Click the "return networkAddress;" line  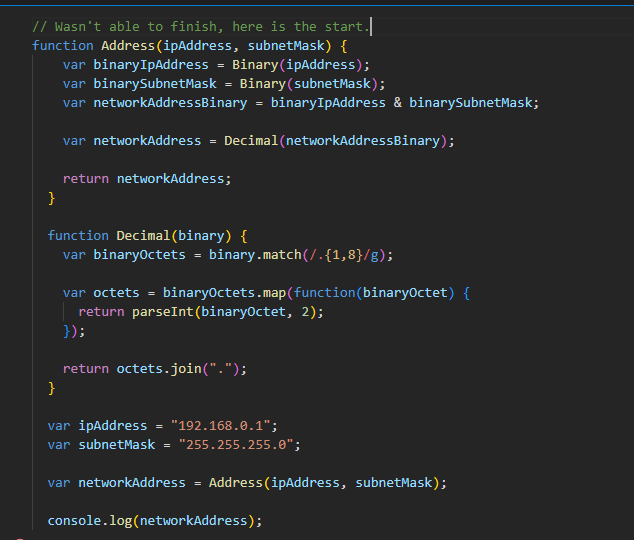coord(147,179)
